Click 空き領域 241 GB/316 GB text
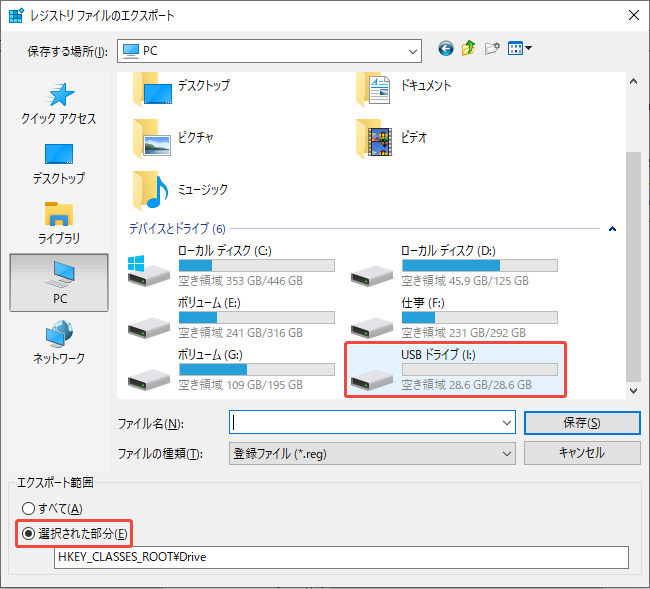 pyautogui.click(x=240, y=333)
